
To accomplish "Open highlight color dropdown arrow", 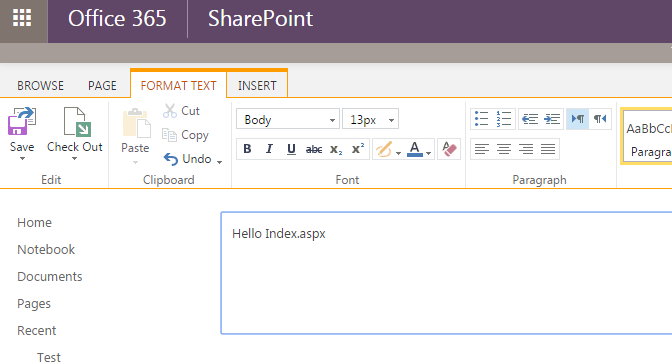I will tap(399, 153).
